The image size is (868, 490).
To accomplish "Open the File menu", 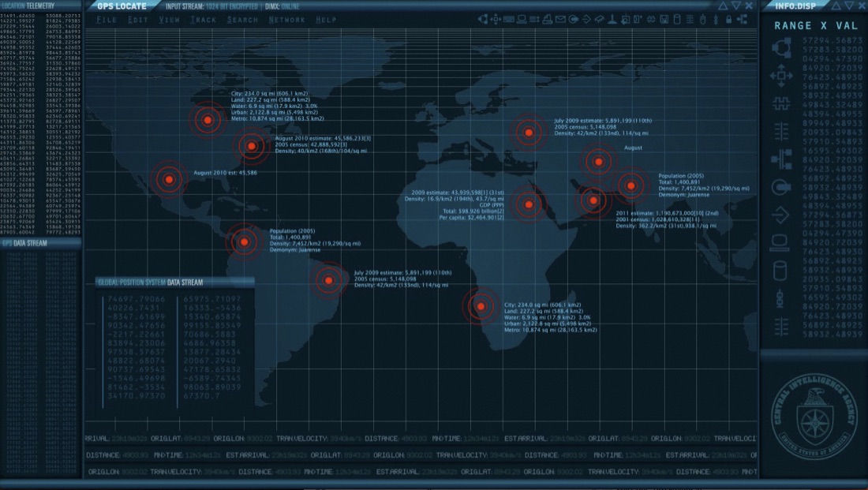I will pos(107,20).
